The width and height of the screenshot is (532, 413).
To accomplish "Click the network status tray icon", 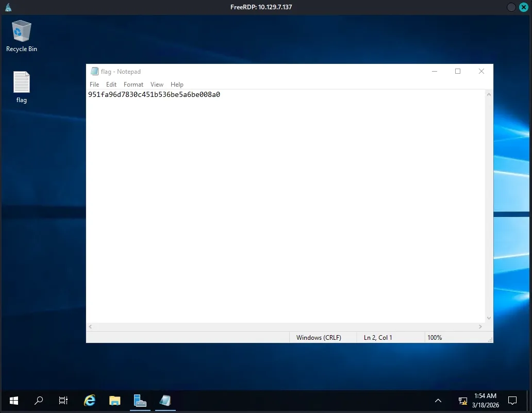I will pyautogui.click(x=462, y=401).
